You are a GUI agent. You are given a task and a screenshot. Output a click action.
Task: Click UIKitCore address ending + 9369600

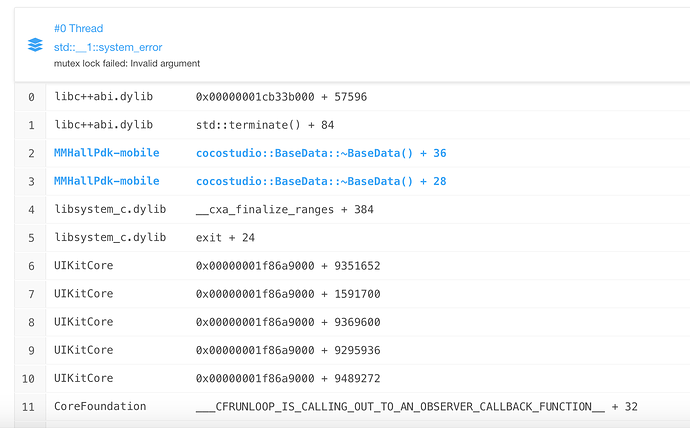pyautogui.click(x=288, y=322)
